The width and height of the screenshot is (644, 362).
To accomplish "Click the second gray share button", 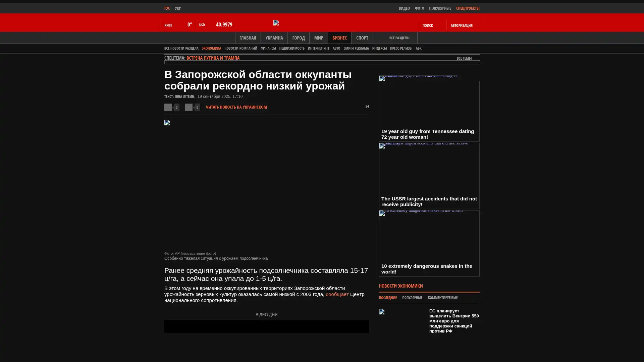I will [x=189, y=107].
